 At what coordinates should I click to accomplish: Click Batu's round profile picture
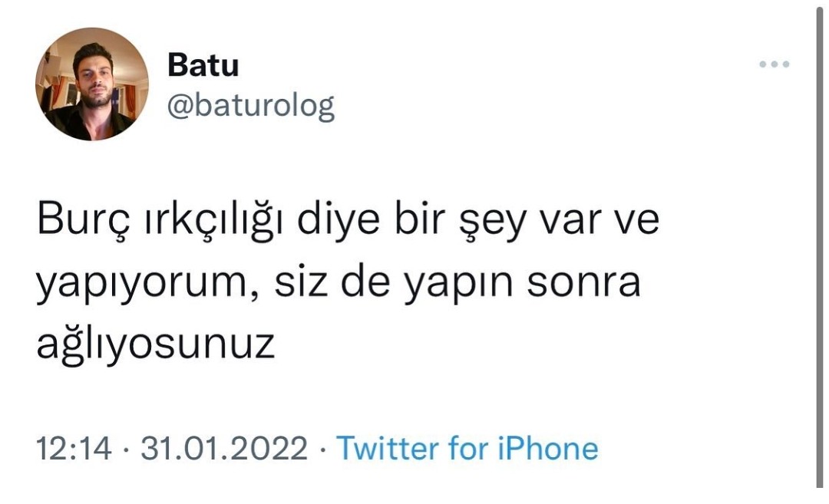[92, 84]
